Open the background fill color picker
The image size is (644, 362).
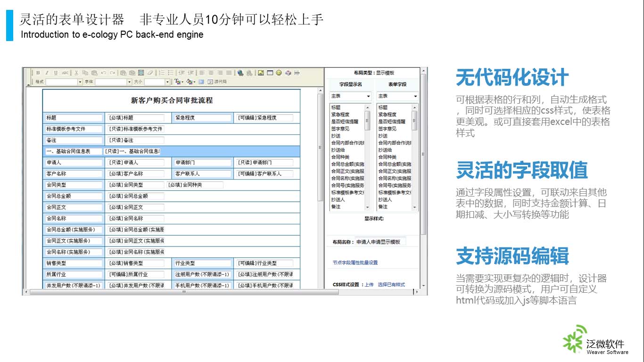point(190,82)
